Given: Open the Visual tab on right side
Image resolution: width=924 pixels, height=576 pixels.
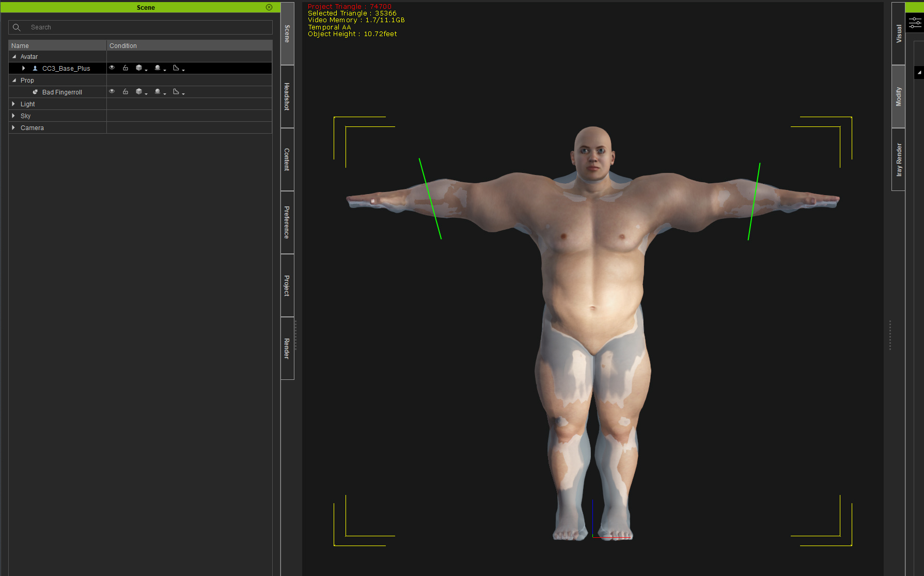Looking at the screenshot, I should (x=898, y=34).
